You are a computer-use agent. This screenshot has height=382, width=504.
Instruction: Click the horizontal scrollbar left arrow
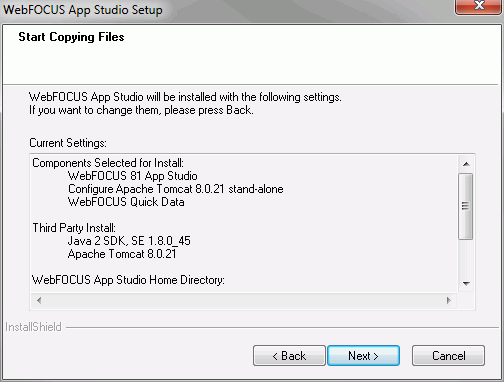(39, 300)
